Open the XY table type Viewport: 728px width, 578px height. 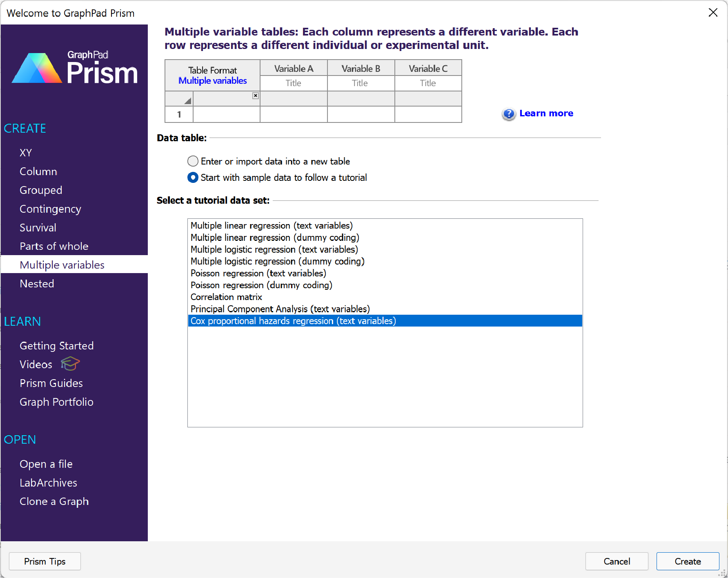(x=26, y=153)
